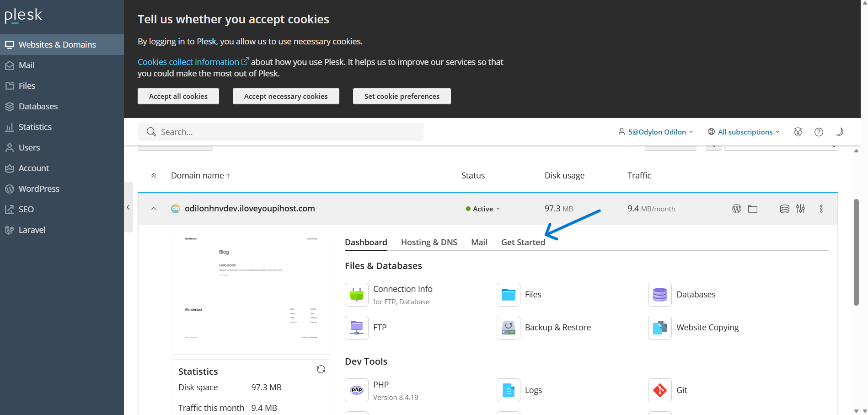Screen dimensions: 868x415
Task: Click the website preview thumbnail
Action: [x=251, y=294]
